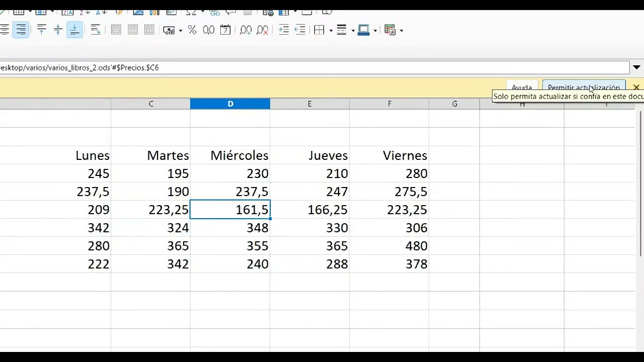This screenshot has width=644, height=362.
Task: Open currency format dropdown arrow
Action: click(x=180, y=31)
